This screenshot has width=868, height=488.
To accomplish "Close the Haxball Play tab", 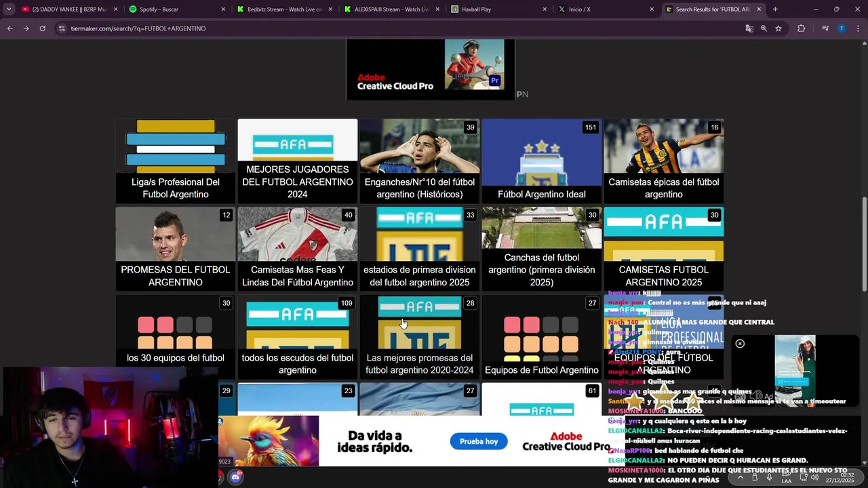I will pos(545,9).
